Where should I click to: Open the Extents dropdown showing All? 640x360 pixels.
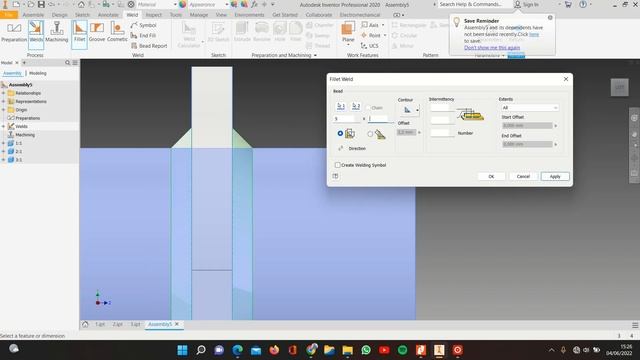point(530,108)
